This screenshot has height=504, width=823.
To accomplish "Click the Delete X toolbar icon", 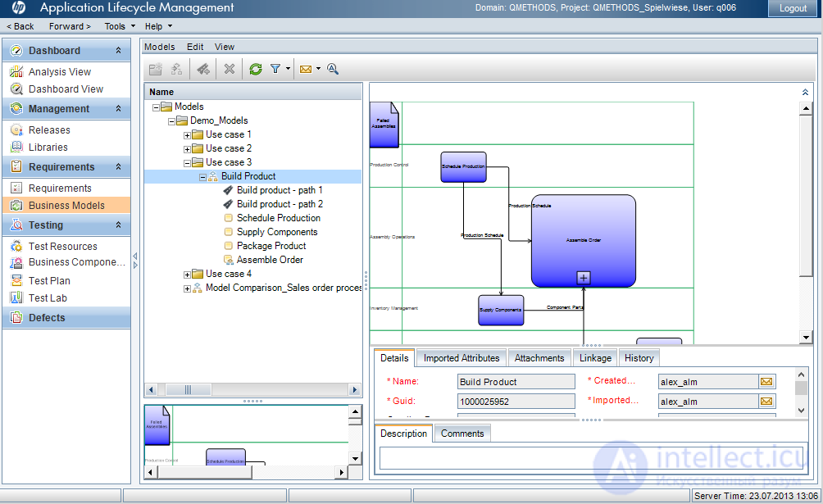I will click(230, 69).
